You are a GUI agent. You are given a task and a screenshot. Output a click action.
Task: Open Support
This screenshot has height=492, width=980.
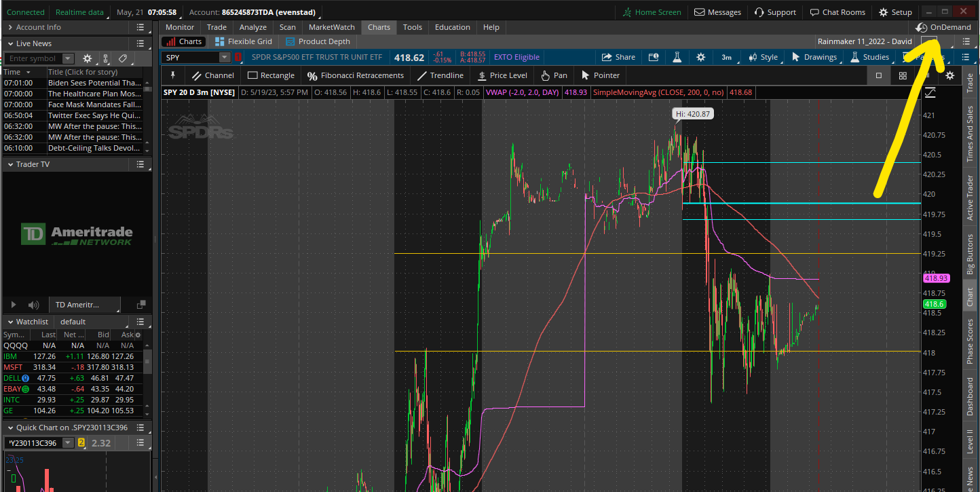(x=774, y=12)
